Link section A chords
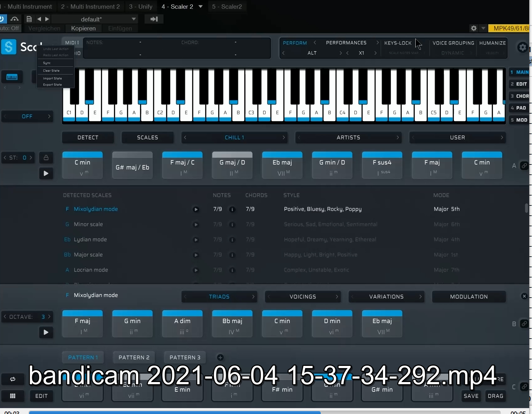The width and height of the screenshot is (532, 414). [x=524, y=166]
